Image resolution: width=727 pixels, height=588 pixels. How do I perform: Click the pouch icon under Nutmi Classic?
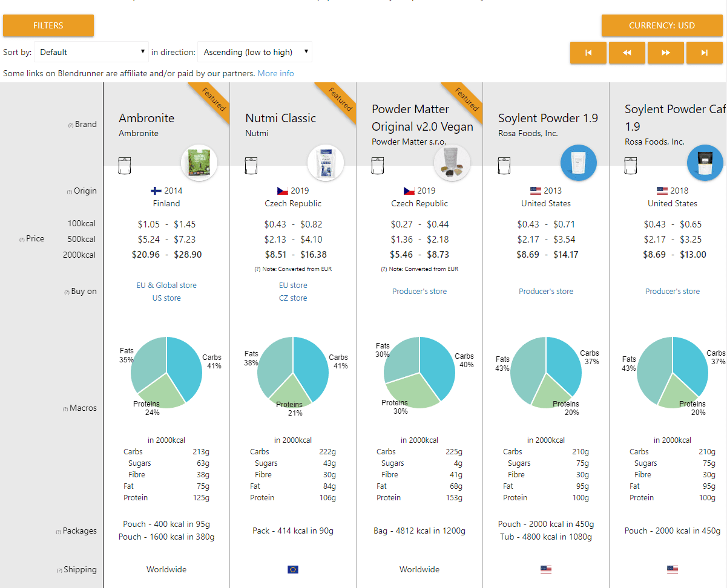click(x=251, y=165)
